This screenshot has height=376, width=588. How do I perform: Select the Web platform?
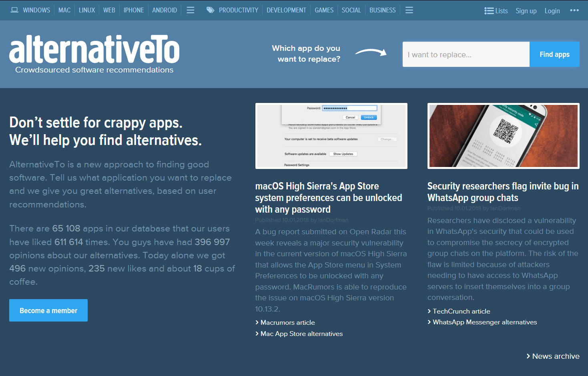pyautogui.click(x=109, y=10)
